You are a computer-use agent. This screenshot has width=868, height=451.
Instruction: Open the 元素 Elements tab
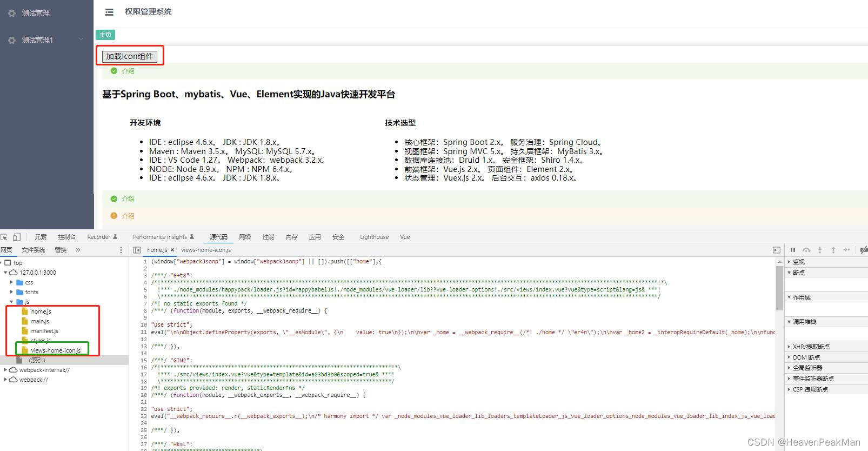(41, 237)
